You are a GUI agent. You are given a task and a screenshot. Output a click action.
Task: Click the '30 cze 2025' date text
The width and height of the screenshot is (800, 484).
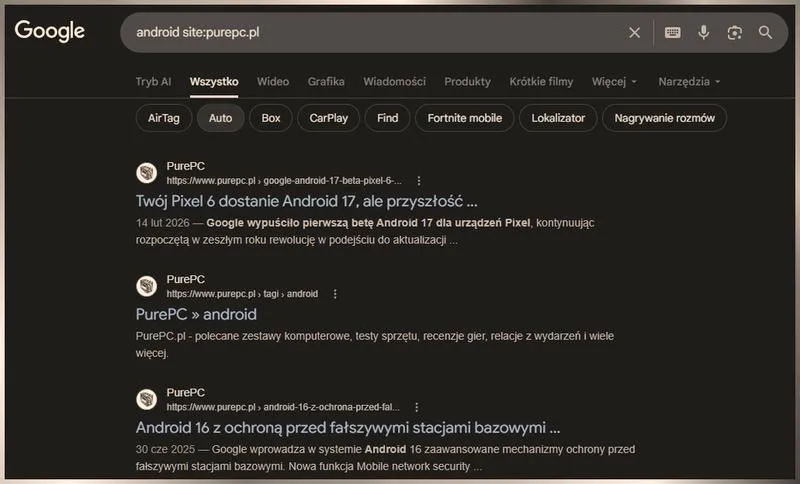(165, 449)
